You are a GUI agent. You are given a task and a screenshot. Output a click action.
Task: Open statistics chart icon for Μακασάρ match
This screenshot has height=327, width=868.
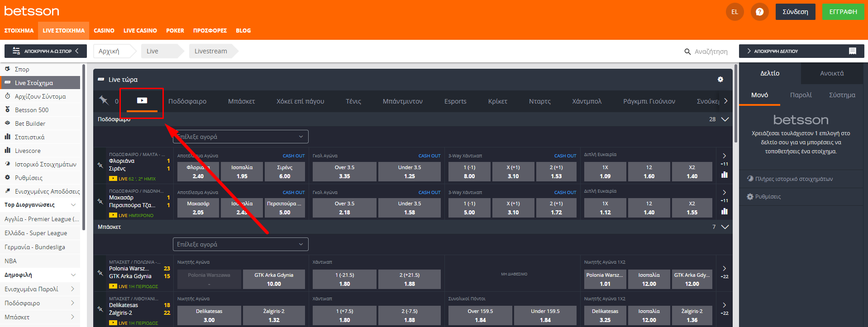(x=725, y=211)
